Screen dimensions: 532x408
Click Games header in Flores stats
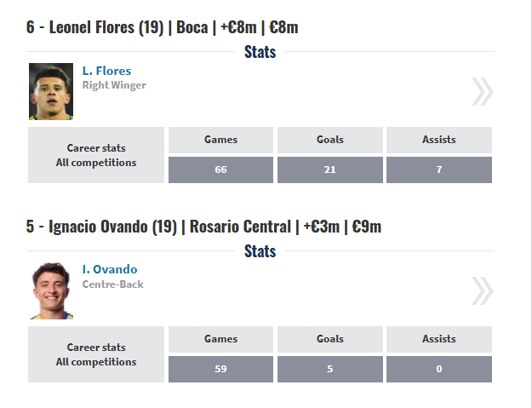point(220,140)
